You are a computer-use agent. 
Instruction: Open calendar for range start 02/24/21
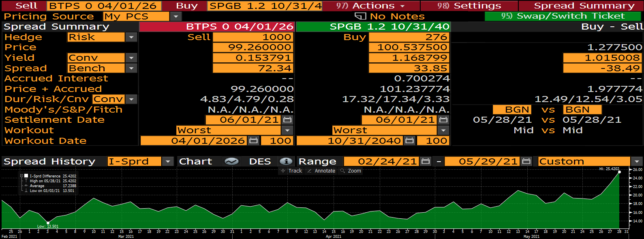tap(426, 161)
